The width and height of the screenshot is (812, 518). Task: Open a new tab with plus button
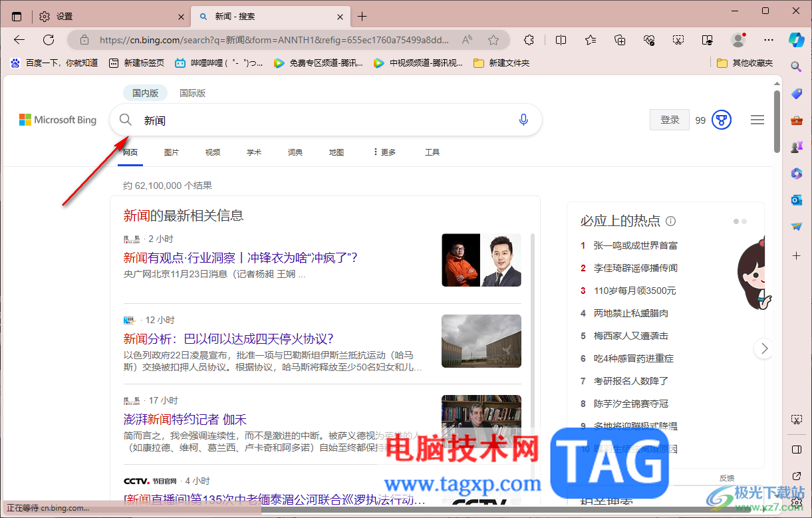362,17
